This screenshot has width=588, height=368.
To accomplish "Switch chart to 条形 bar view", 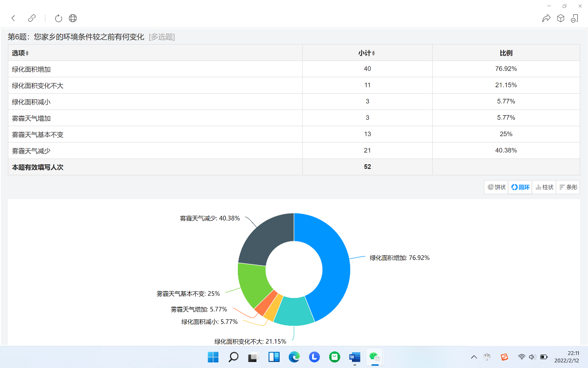I will [568, 187].
